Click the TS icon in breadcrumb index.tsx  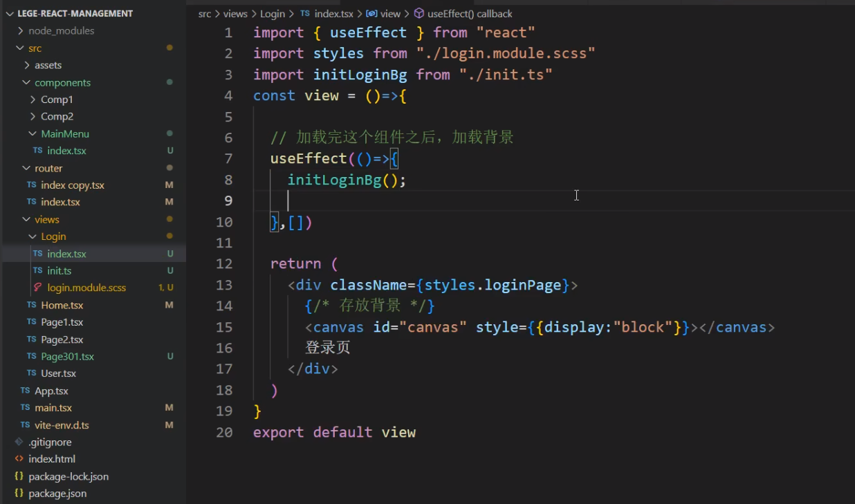(305, 14)
